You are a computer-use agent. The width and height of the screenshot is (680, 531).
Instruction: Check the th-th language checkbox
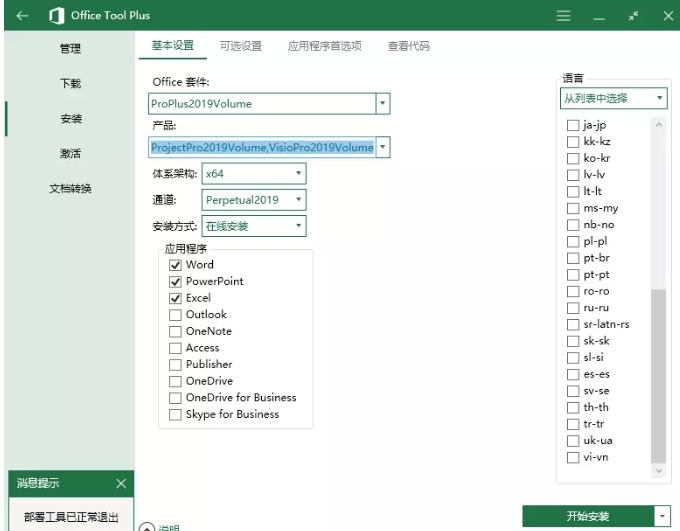(x=573, y=408)
